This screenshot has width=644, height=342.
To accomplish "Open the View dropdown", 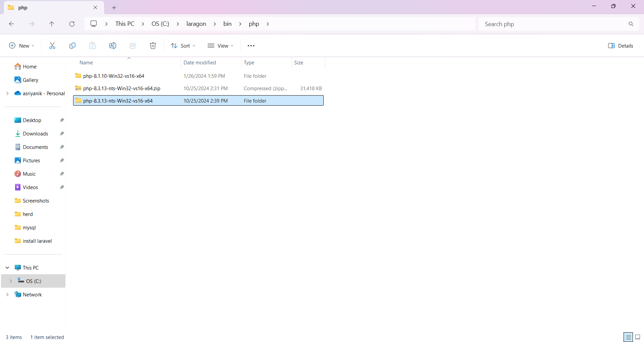I will [220, 46].
